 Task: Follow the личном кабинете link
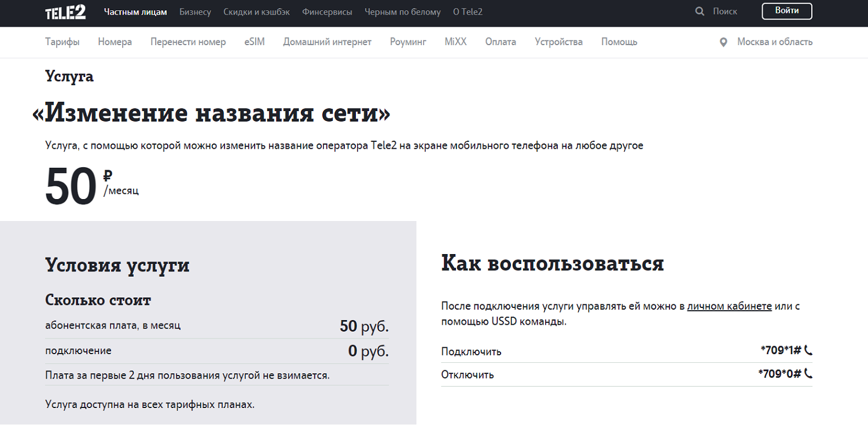729,306
